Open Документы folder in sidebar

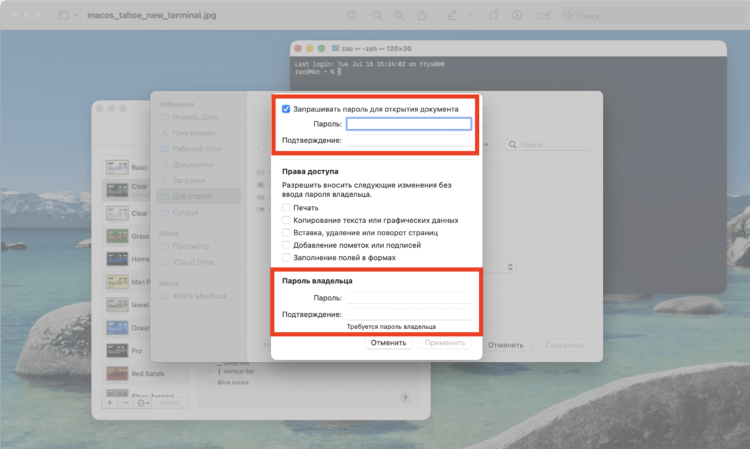pos(193,164)
